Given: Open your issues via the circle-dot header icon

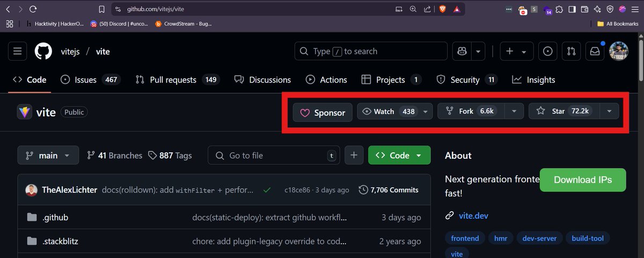Looking at the screenshot, I should coord(547,51).
